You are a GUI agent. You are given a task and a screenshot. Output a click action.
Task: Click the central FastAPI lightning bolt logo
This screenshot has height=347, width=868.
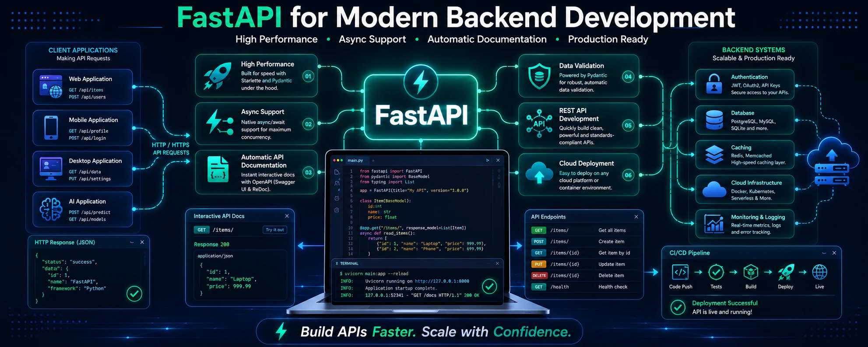(x=421, y=82)
